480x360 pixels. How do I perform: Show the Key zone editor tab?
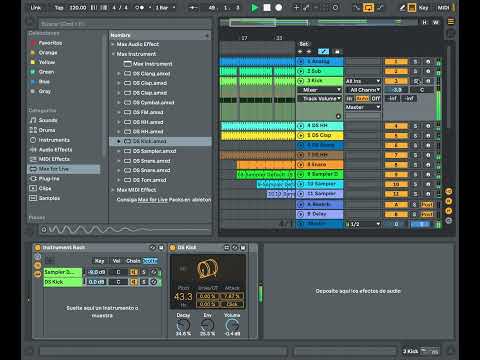coord(99,261)
